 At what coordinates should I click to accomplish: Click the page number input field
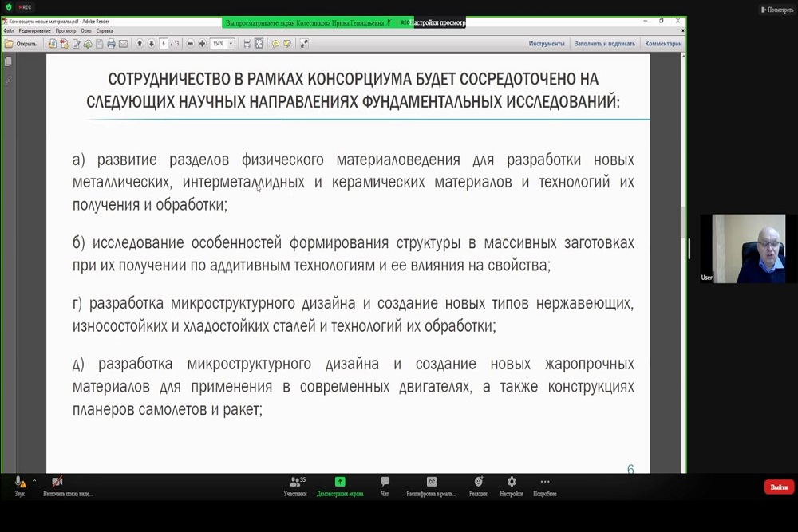point(164,44)
